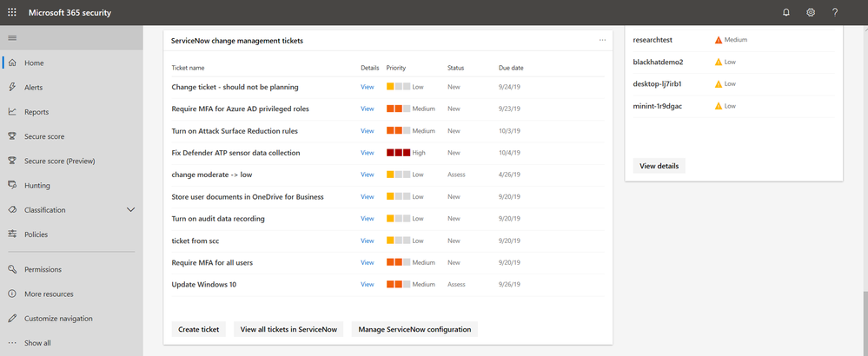Click the researchtest device name
The width and height of the screenshot is (868, 356).
653,40
